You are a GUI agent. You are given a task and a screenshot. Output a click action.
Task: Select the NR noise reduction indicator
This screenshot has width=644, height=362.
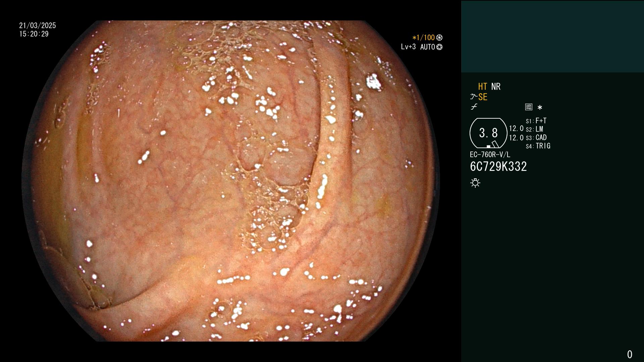point(496,86)
